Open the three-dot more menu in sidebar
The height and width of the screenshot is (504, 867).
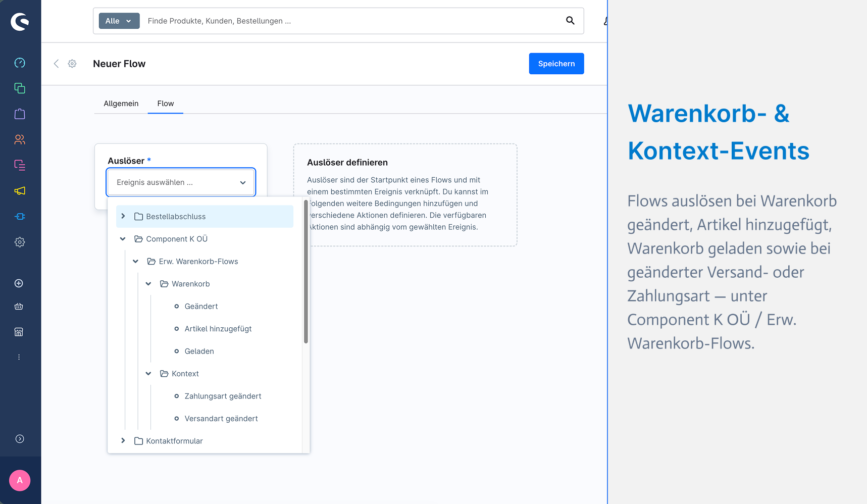coord(19,357)
